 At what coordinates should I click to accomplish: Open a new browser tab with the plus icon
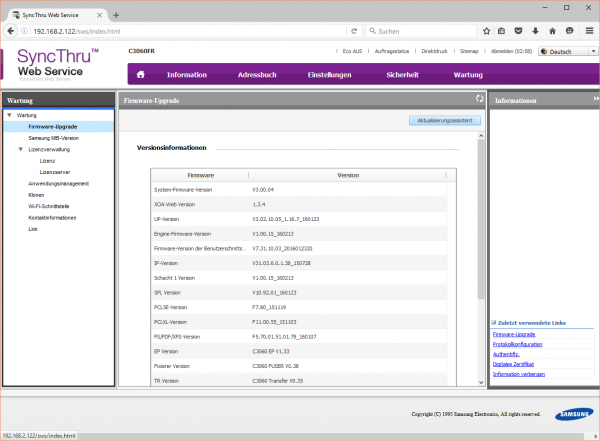click(116, 14)
